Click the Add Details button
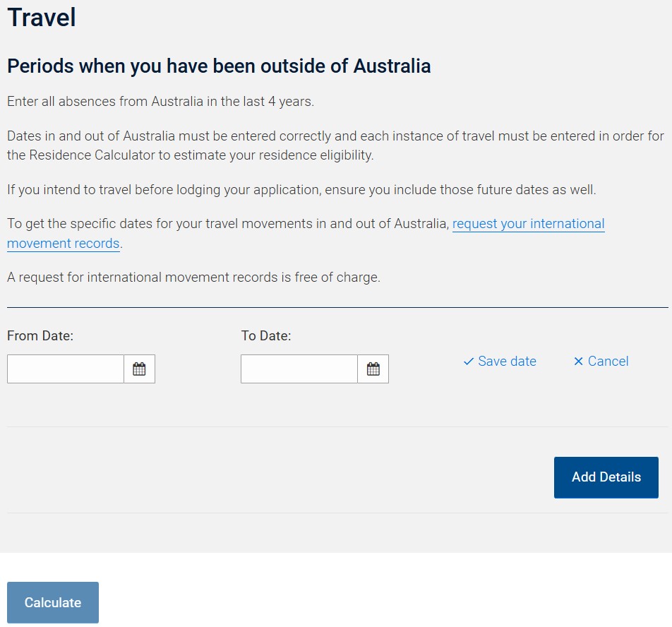Image resolution: width=672 pixels, height=627 pixels. click(606, 477)
